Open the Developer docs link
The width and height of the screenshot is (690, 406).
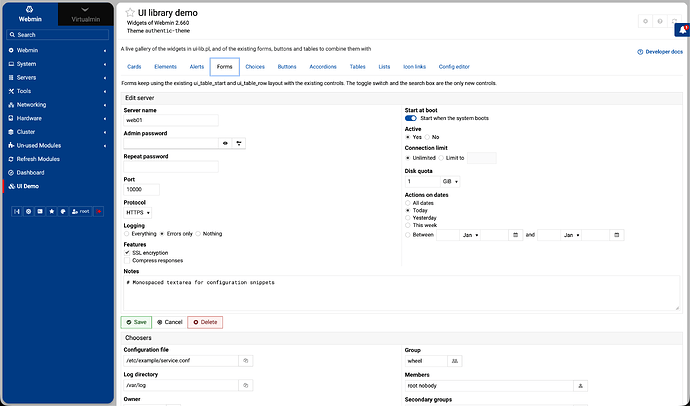660,52
